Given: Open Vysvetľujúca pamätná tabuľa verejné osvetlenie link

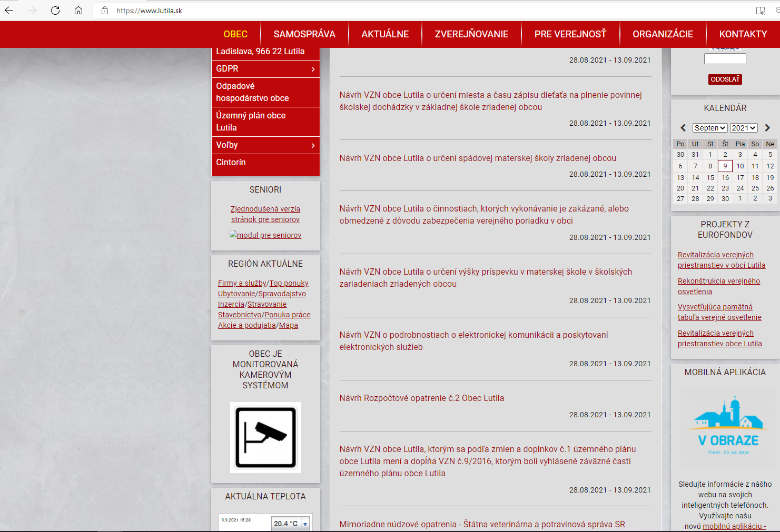Looking at the screenshot, I should tap(719, 312).
